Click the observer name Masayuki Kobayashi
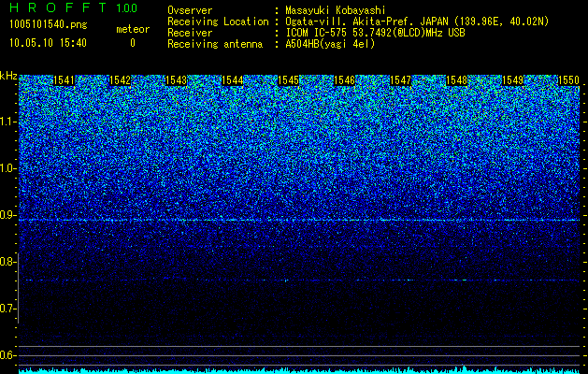 (x=336, y=10)
